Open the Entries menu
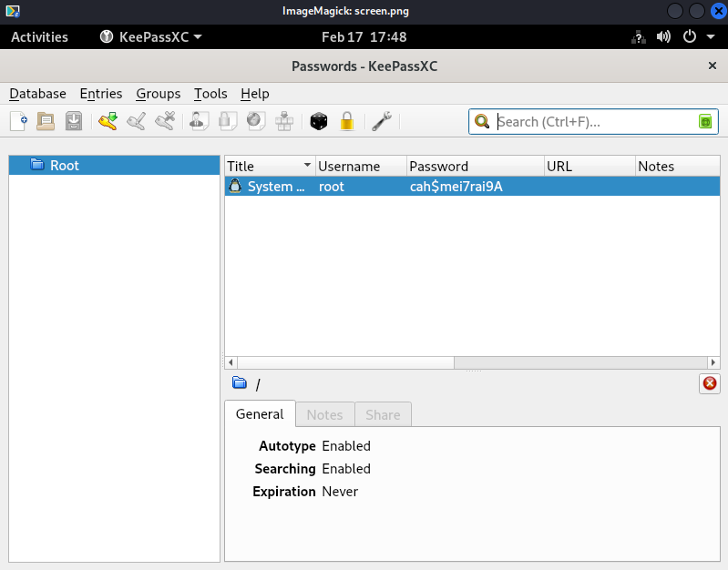This screenshot has width=728, height=570. [101, 94]
